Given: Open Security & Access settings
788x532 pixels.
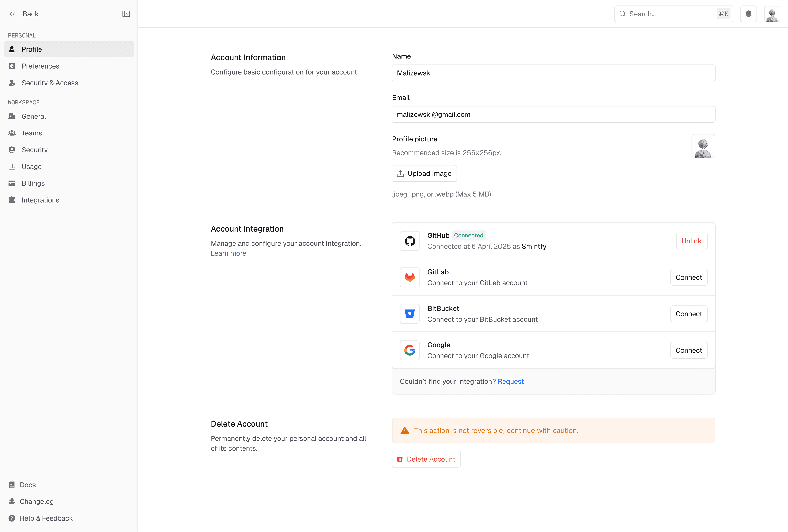Looking at the screenshot, I should coord(69,83).
